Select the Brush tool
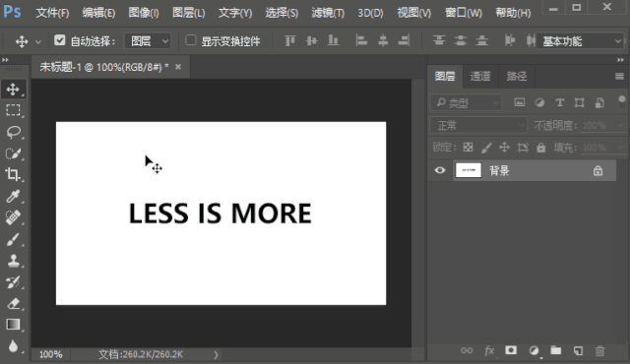Viewport: 630px width, 364px height. click(x=13, y=239)
